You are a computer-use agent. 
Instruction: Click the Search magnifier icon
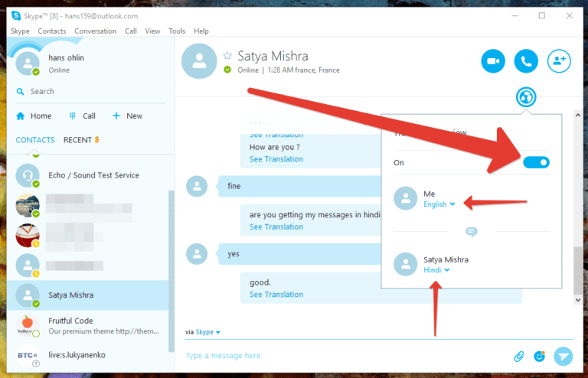(x=20, y=91)
